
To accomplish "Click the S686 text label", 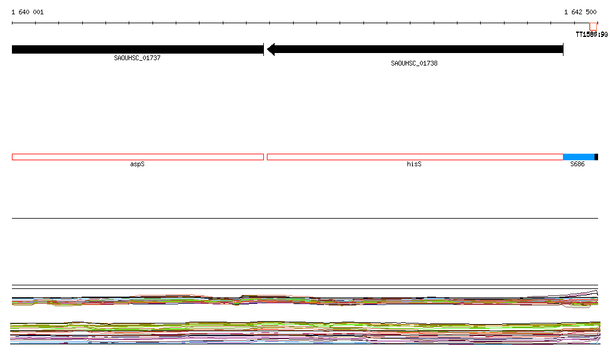I will tap(577, 164).
